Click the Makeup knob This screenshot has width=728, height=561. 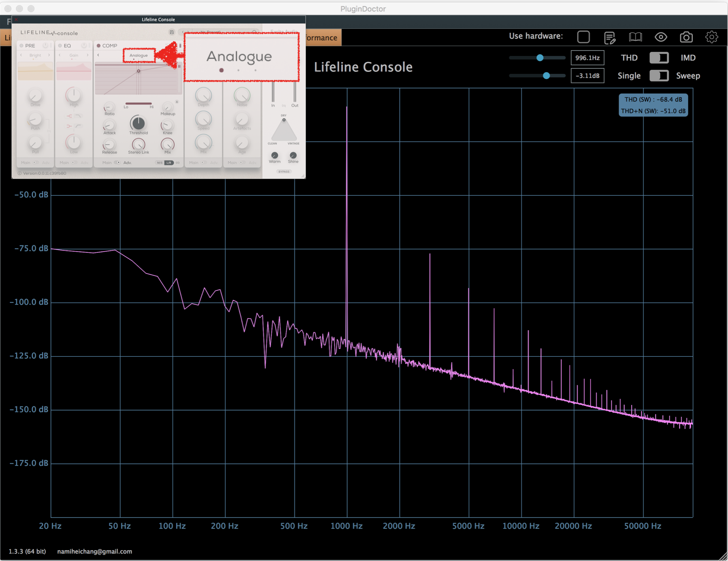(168, 107)
